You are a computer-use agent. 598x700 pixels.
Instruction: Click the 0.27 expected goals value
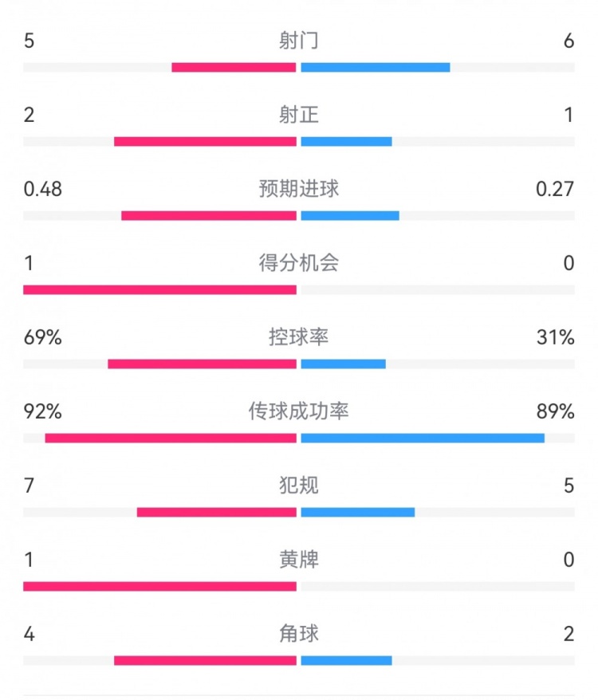[x=556, y=189]
